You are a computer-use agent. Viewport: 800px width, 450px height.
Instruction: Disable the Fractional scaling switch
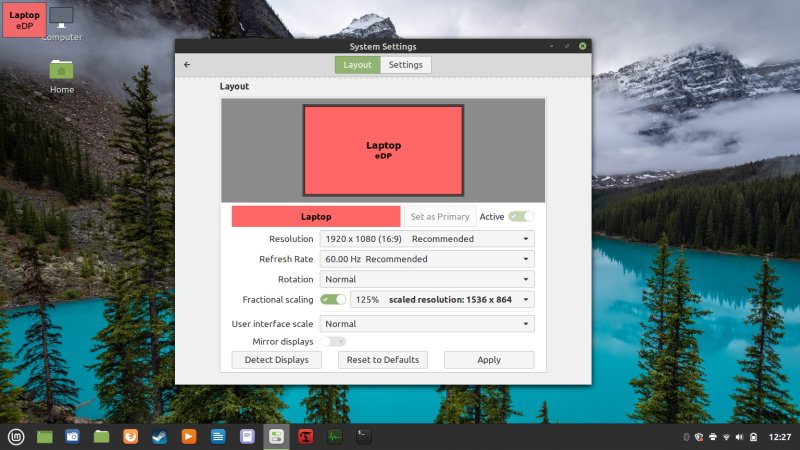tap(333, 299)
